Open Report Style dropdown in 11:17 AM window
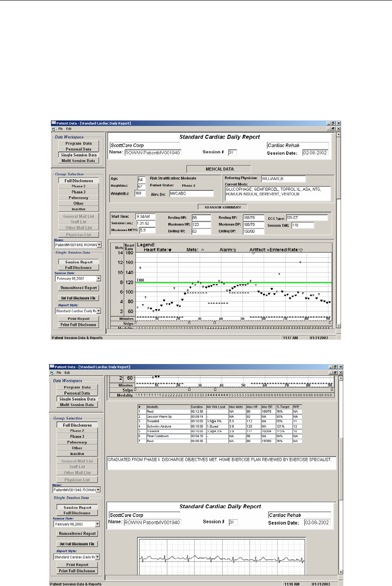 99,311
